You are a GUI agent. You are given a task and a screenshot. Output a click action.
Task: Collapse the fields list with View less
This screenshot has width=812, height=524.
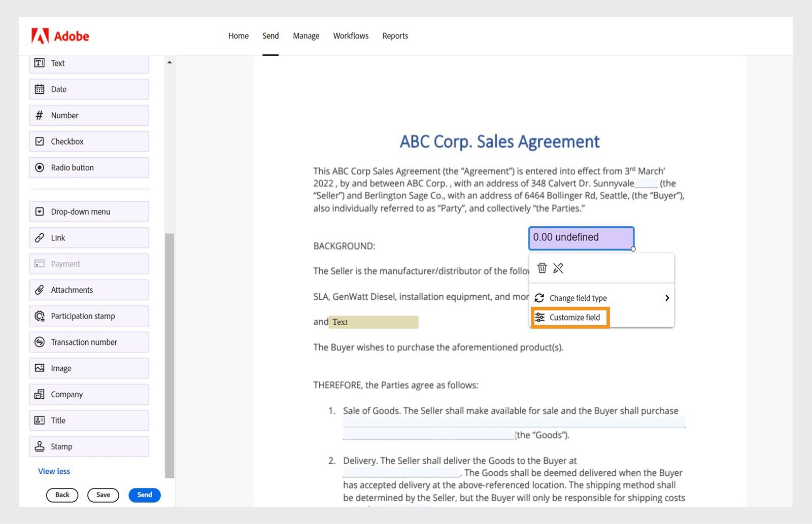(54, 471)
